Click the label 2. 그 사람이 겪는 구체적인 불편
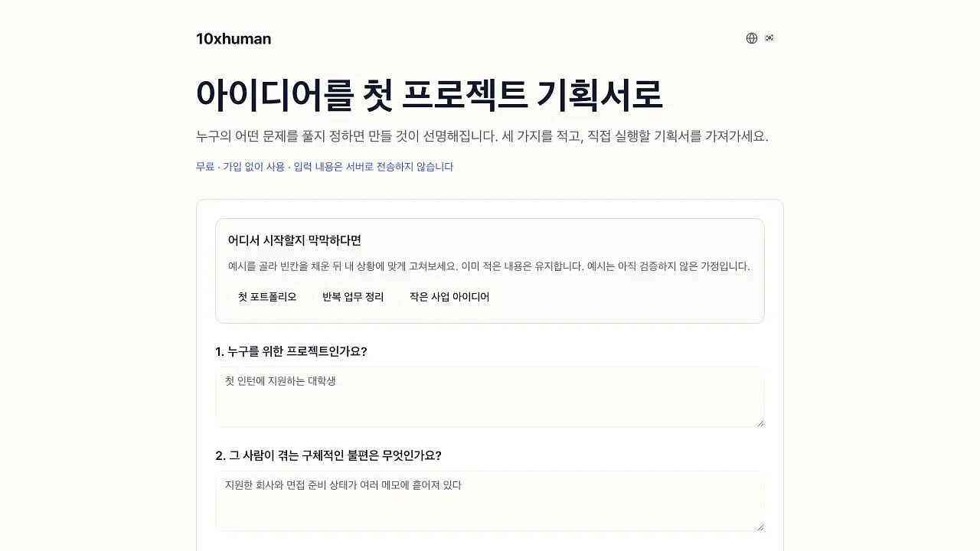This screenshot has height=551, width=980. pyautogui.click(x=328, y=455)
